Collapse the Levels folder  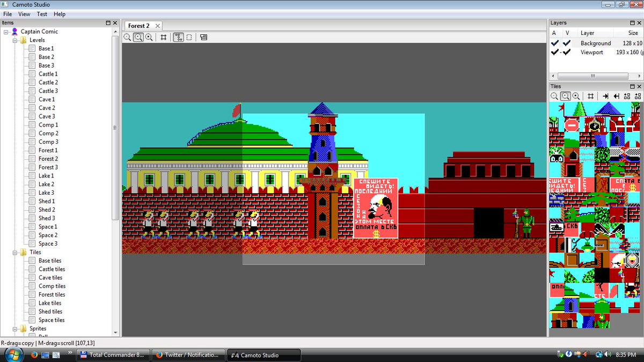pyautogui.click(x=15, y=40)
